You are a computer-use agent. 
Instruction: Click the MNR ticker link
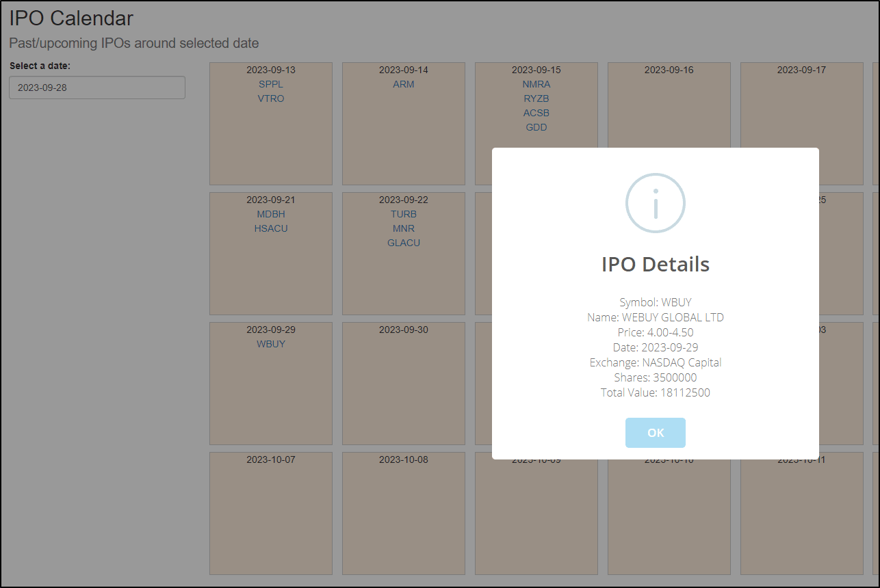[x=404, y=228]
